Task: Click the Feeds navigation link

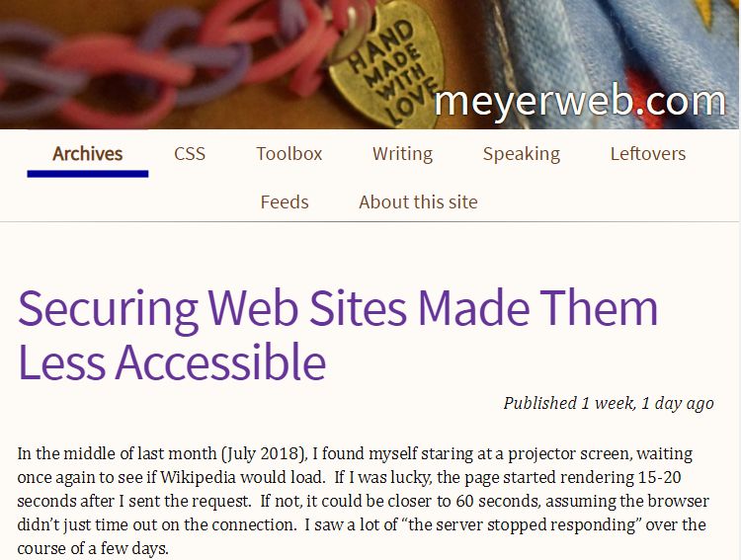Action: tap(285, 202)
